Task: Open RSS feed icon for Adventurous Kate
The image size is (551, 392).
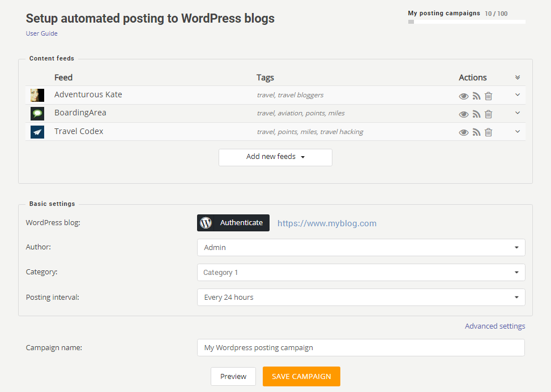Action: pyautogui.click(x=476, y=96)
